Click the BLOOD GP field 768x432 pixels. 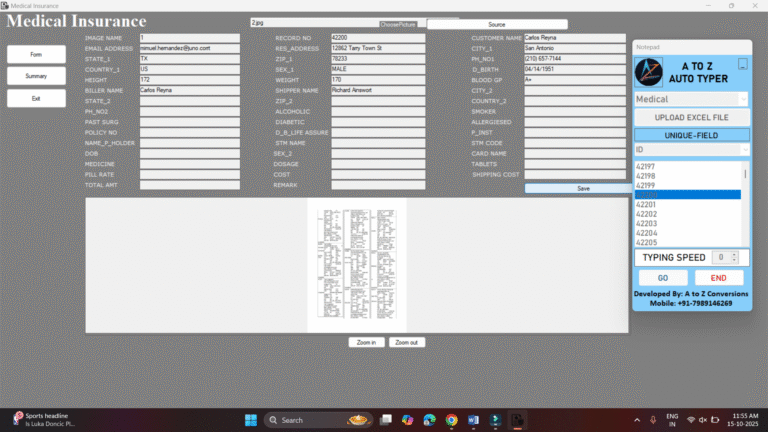point(575,80)
